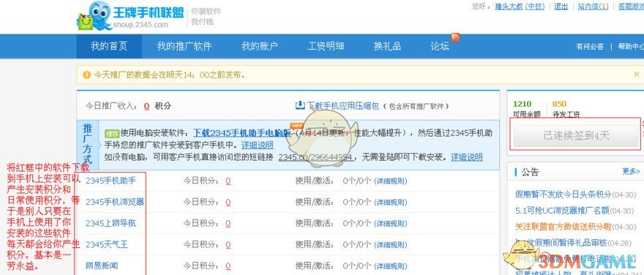Open 2345上网导航 software link
Image resolution: width=644 pixels, height=275 pixels.
(111, 223)
